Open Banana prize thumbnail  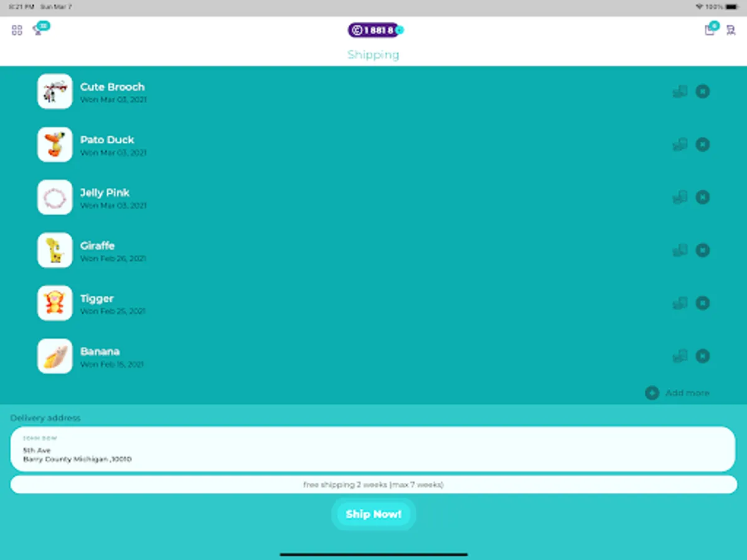click(x=55, y=356)
